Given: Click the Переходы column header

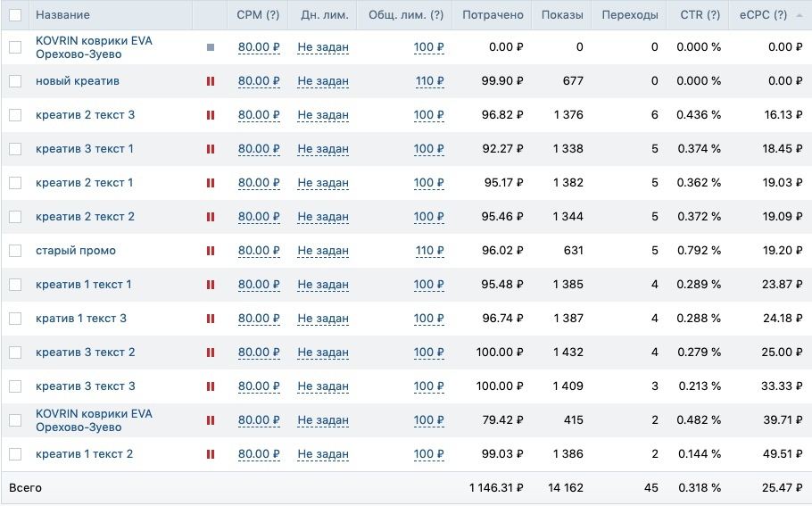Looking at the screenshot, I should click(630, 15).
